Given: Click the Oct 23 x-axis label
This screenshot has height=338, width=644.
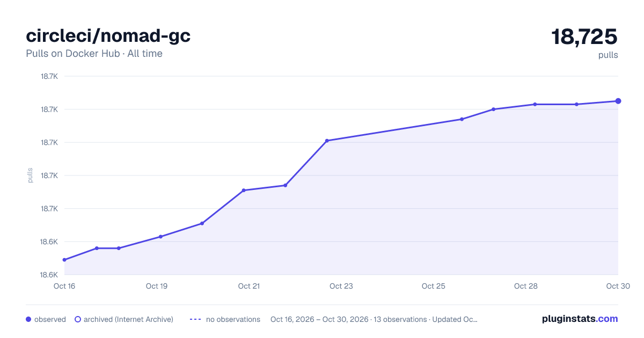Looking at the screenshot, I should pos(341,286).
